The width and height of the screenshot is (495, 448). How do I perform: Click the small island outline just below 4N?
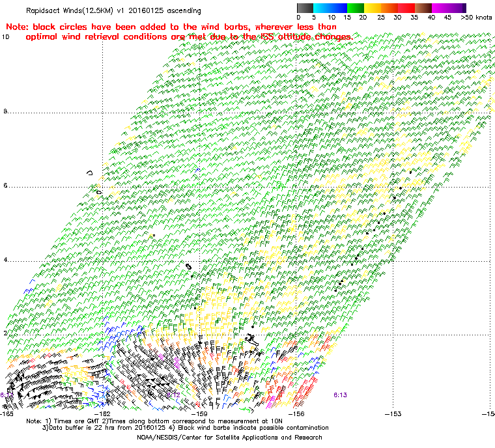188,267
